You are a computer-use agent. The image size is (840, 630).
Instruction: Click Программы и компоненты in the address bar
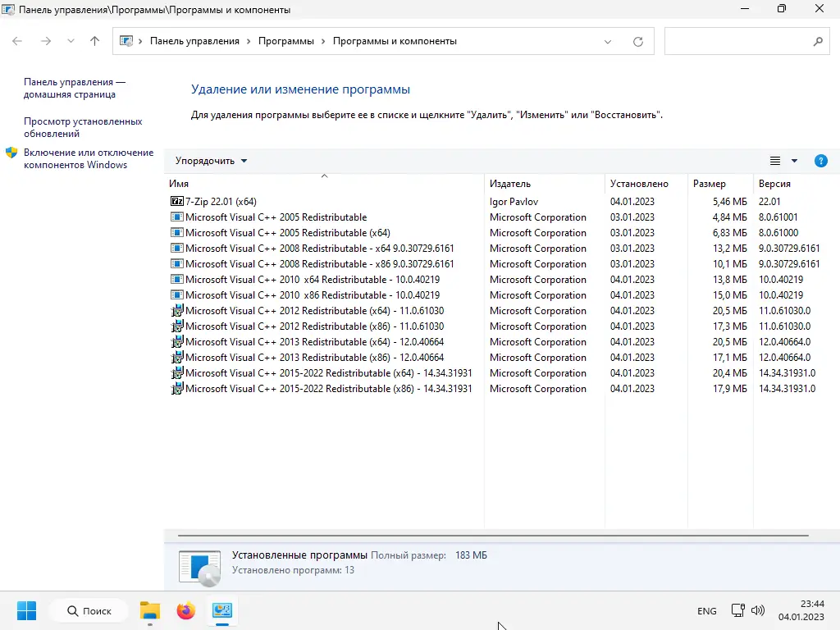tap(395, 41)
